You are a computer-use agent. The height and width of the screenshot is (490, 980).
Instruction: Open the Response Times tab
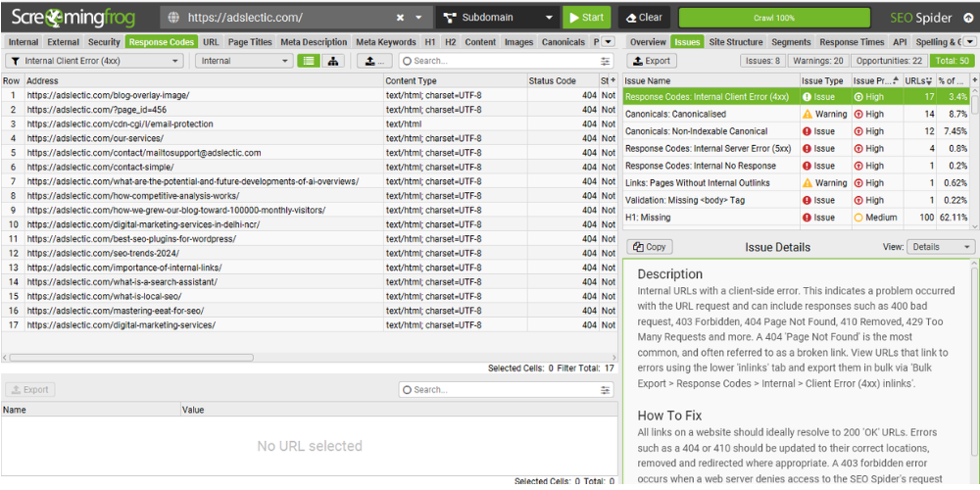tap(852, 42)
